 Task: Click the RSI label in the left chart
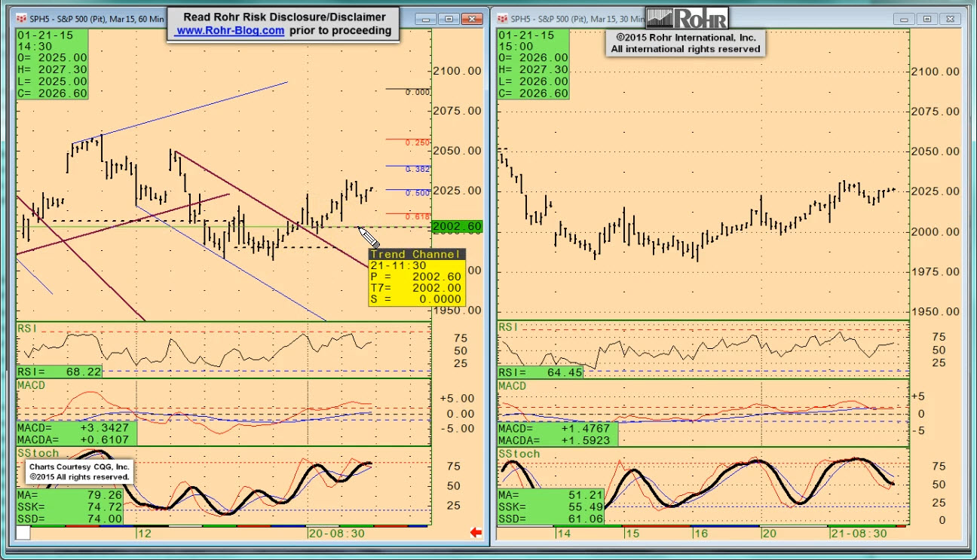tap(28, 328)
